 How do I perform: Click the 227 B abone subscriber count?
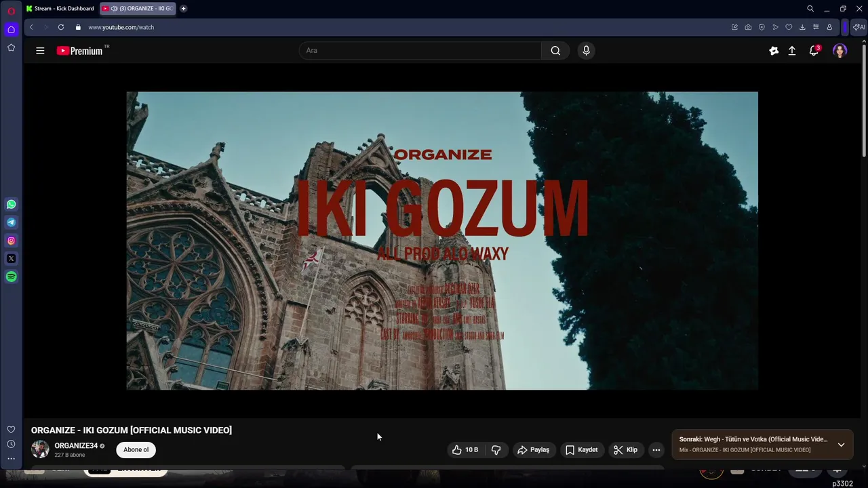coord(69,455)
